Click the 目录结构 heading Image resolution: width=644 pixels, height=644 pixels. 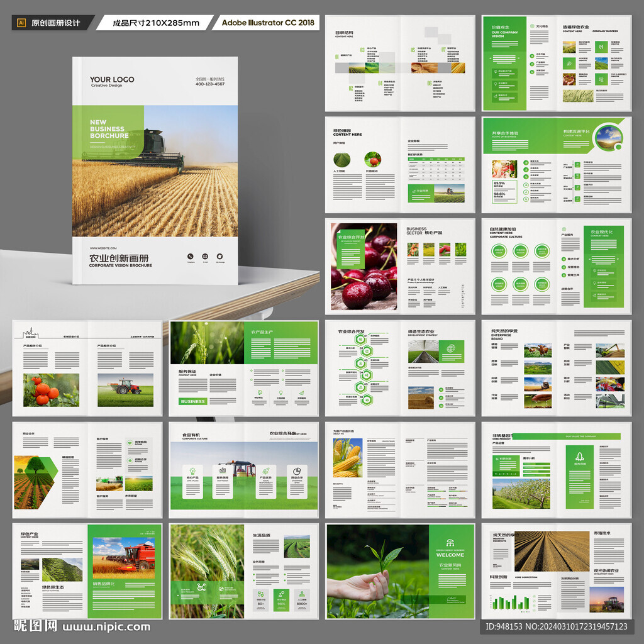(344, 33)
